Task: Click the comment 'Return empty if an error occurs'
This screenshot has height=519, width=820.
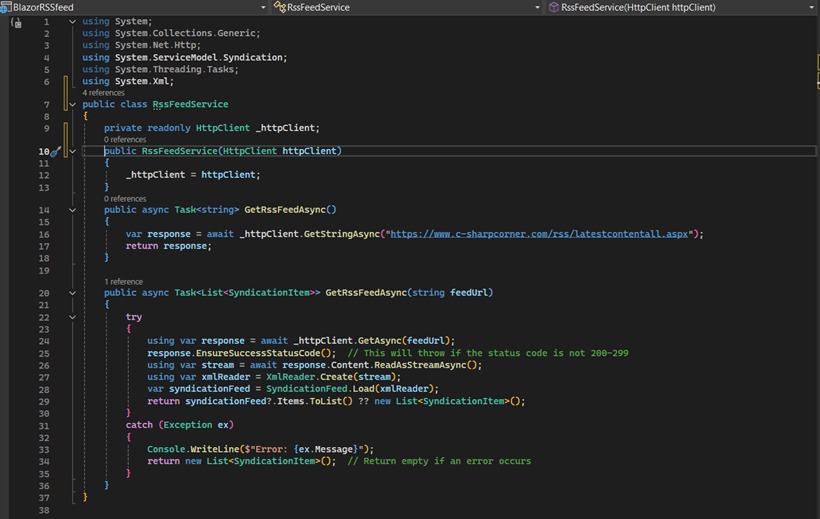Action: 439,461
